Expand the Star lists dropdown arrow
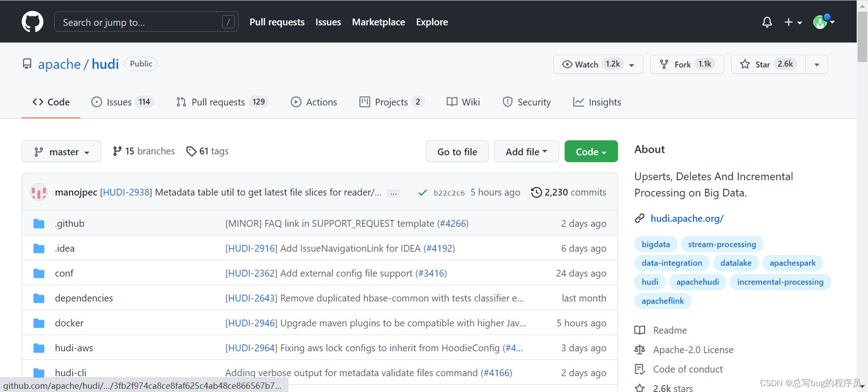This screenshot has height=392, width=868. 817,64
